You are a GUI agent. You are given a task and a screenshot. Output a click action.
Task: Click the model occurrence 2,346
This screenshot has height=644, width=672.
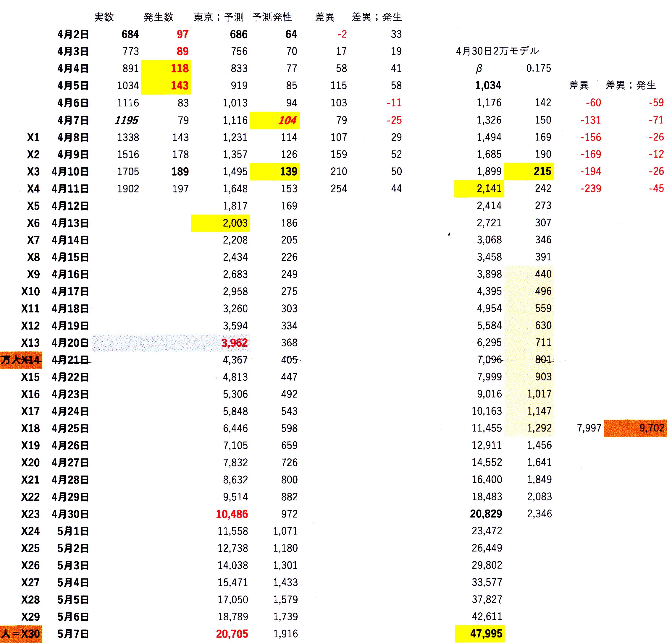click(539, 514)
